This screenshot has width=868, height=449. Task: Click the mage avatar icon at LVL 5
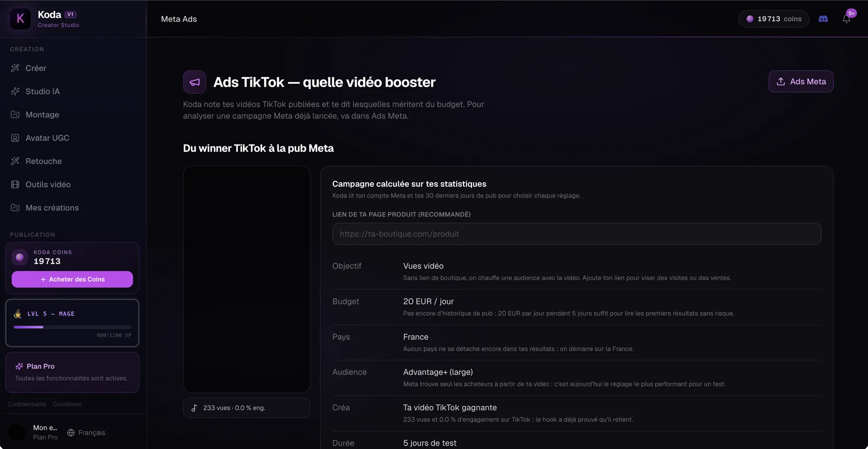tap(17, 314)
